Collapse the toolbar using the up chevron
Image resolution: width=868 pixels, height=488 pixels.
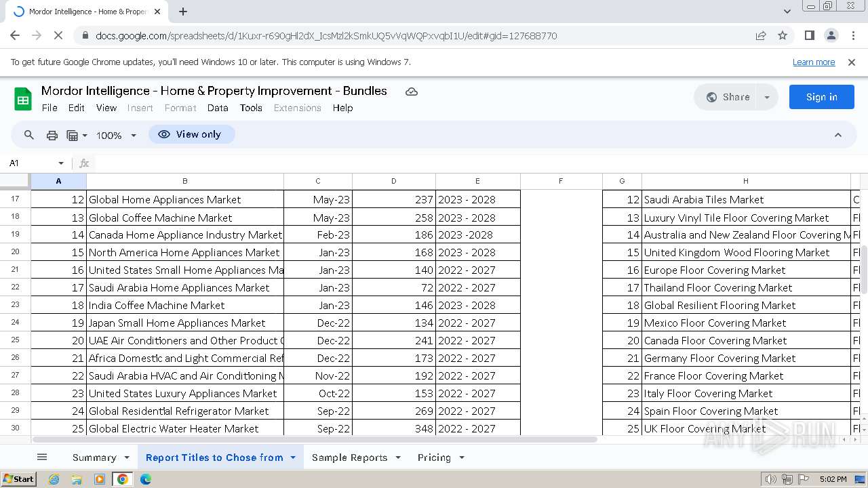pos(838,135)
